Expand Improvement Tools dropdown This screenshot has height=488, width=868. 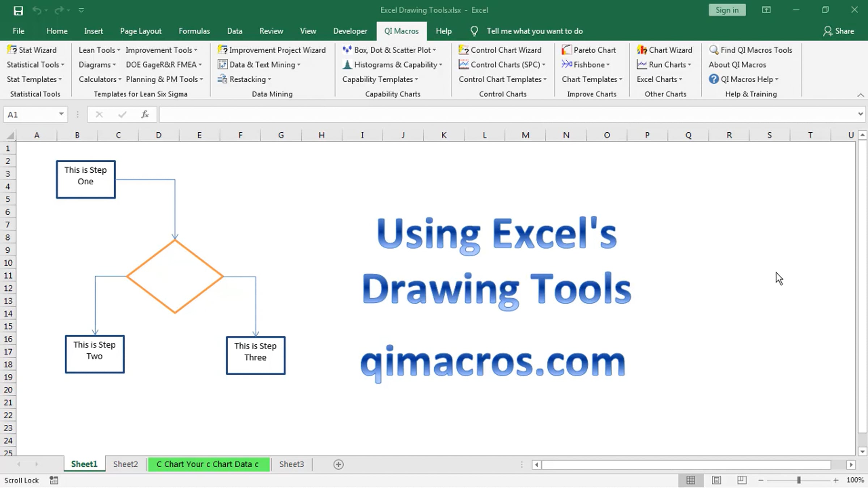point(162,50)
